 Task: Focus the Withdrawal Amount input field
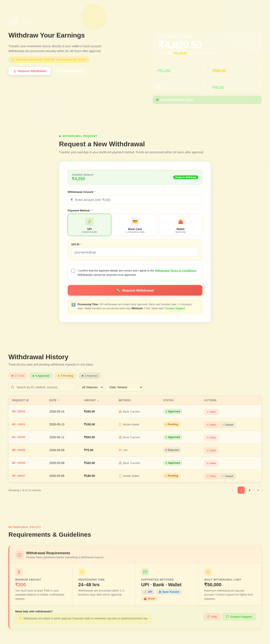(135, 200)
